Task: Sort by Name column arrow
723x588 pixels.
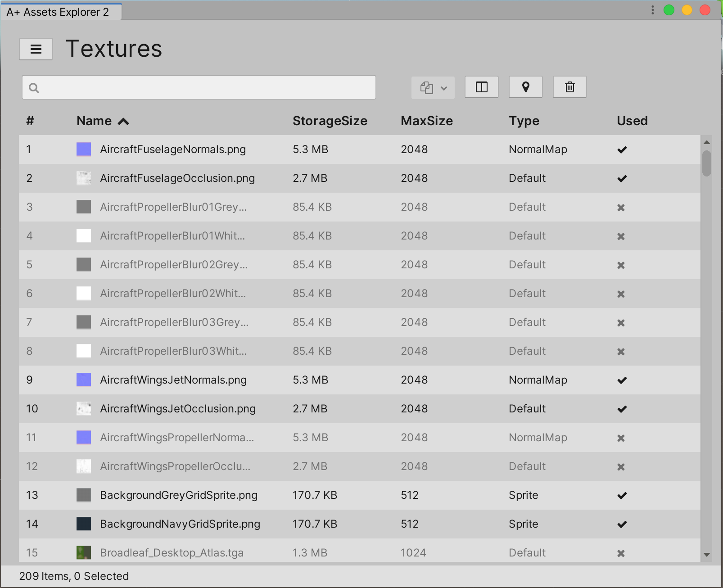Action: click(x=123, y=121)
